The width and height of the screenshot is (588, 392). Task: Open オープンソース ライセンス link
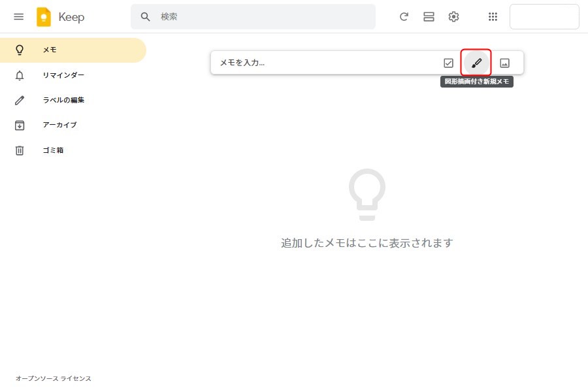tap(54, 378)
